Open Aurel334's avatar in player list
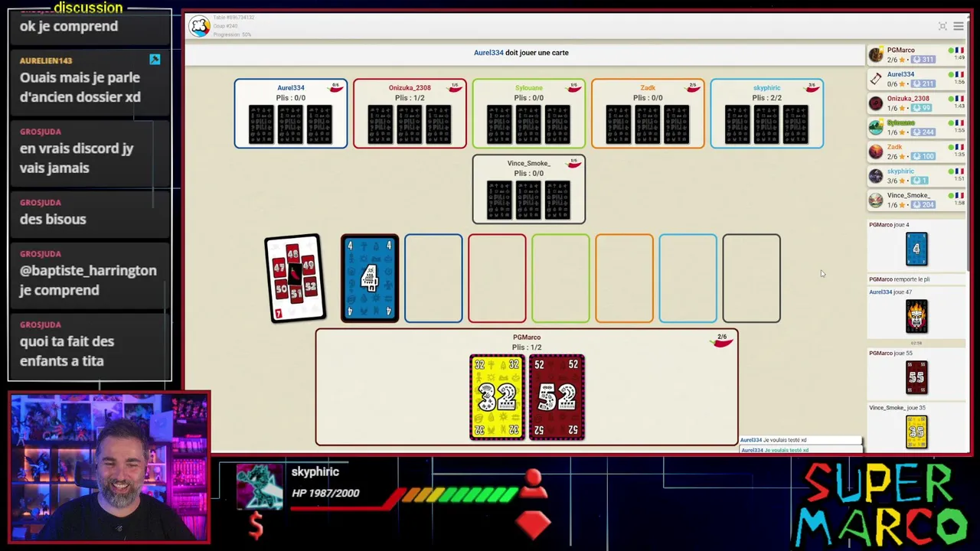Screen dimensions: 980x551 876,79
